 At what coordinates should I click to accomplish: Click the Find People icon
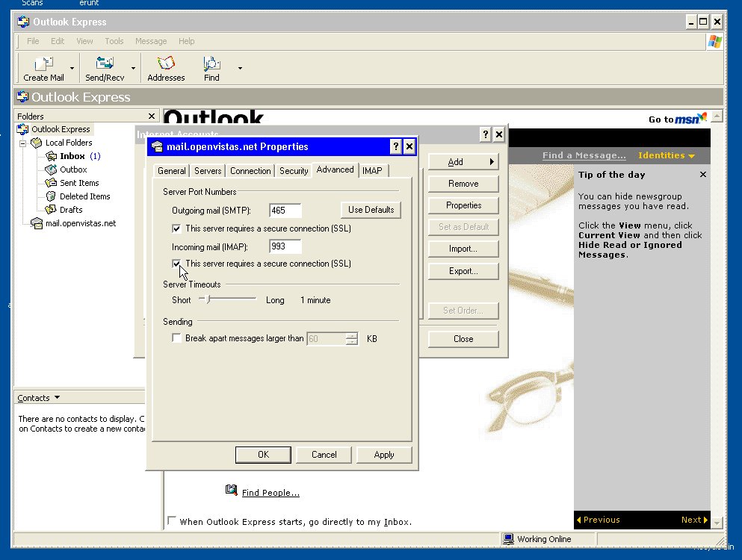coord(232,490)
